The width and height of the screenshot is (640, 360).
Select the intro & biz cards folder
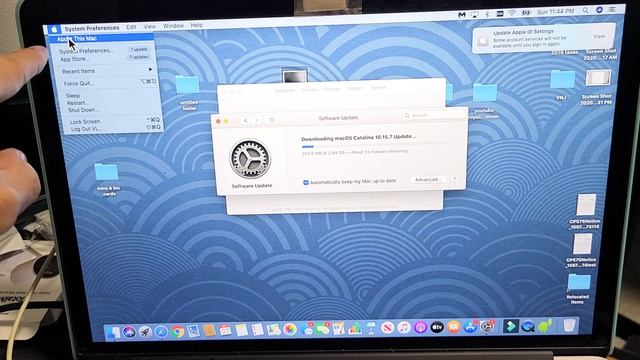(107, 180)
